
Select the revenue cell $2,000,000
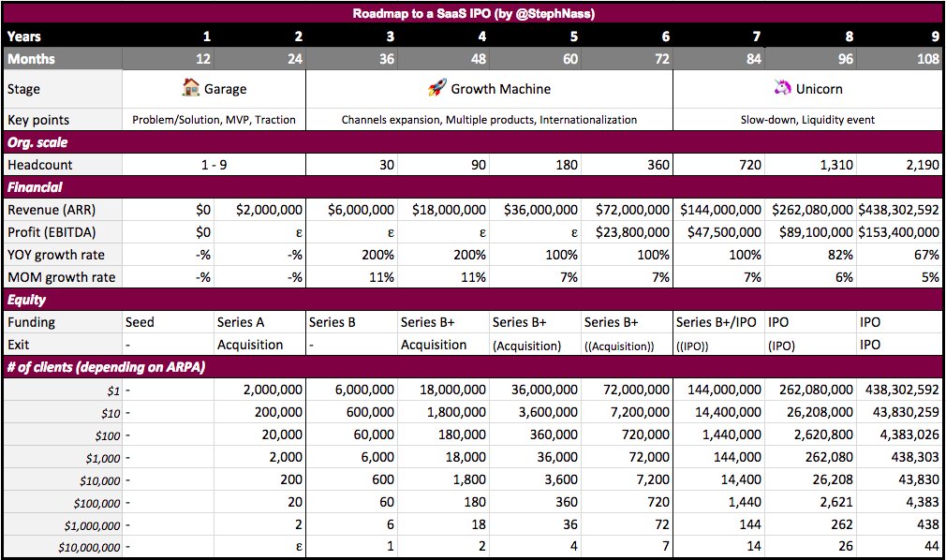pyautogui.click(x=260, y=210)
